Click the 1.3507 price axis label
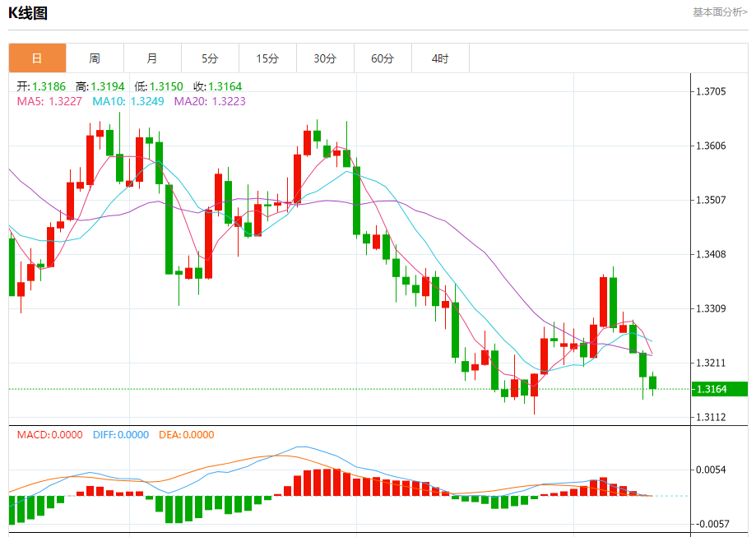756x537 pixels. point(711,200)
